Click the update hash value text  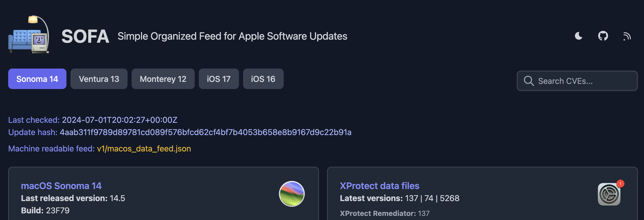205,132
